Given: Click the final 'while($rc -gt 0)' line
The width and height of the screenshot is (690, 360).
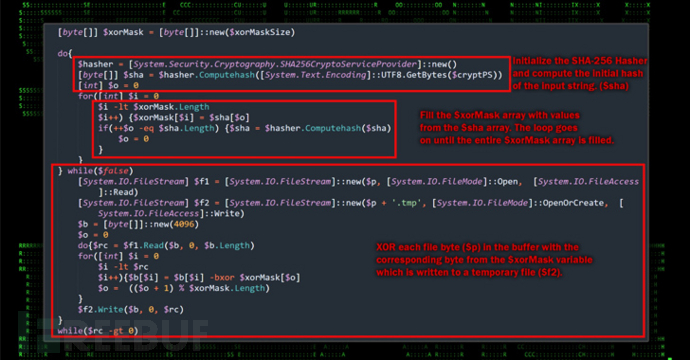Looking at the screenshot, I should (98, 331).
